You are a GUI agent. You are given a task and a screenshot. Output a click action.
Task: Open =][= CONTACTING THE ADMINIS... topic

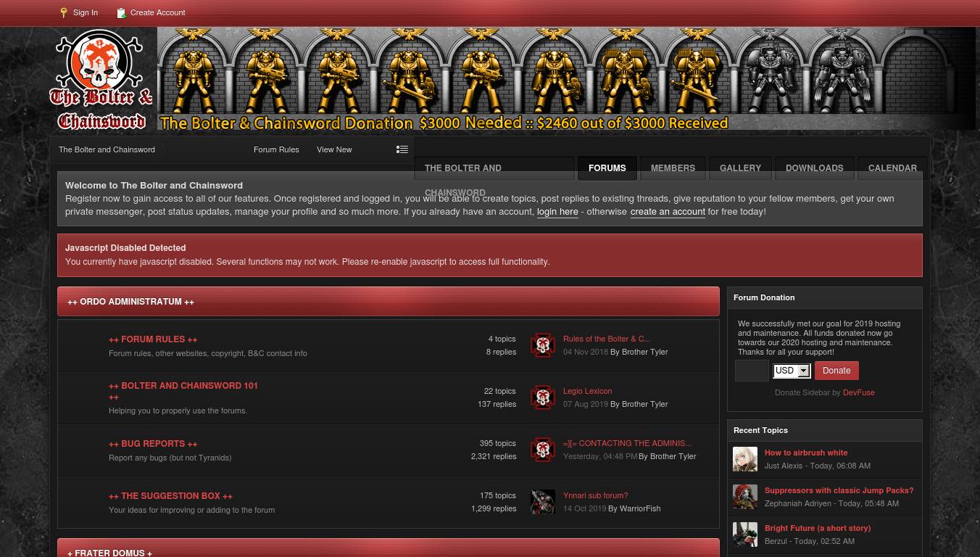pyautogui.click(x=627, y=443)
